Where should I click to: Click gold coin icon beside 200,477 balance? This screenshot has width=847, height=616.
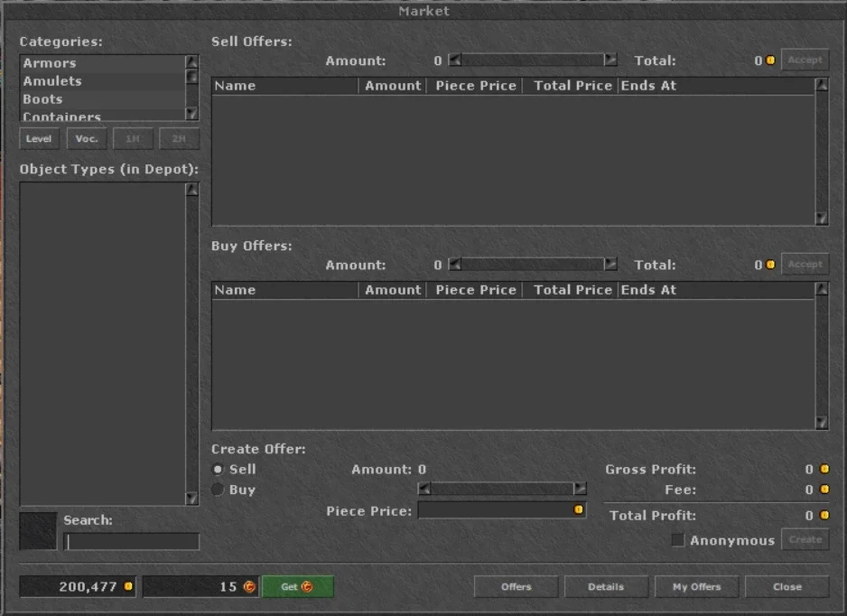[128, 586]
